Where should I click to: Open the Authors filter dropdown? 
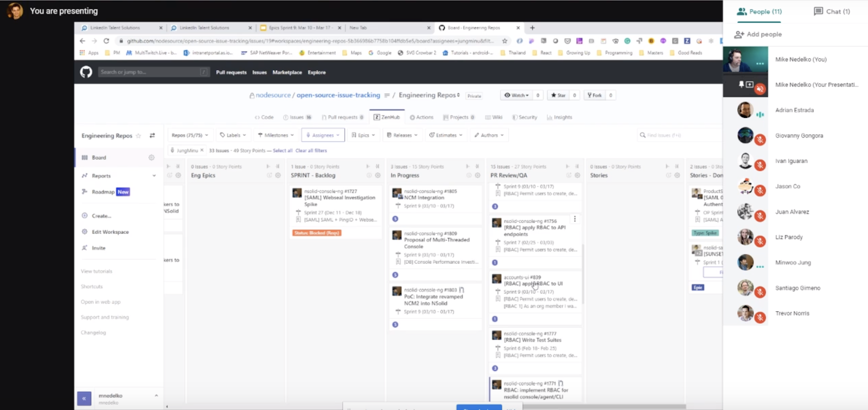489,135
